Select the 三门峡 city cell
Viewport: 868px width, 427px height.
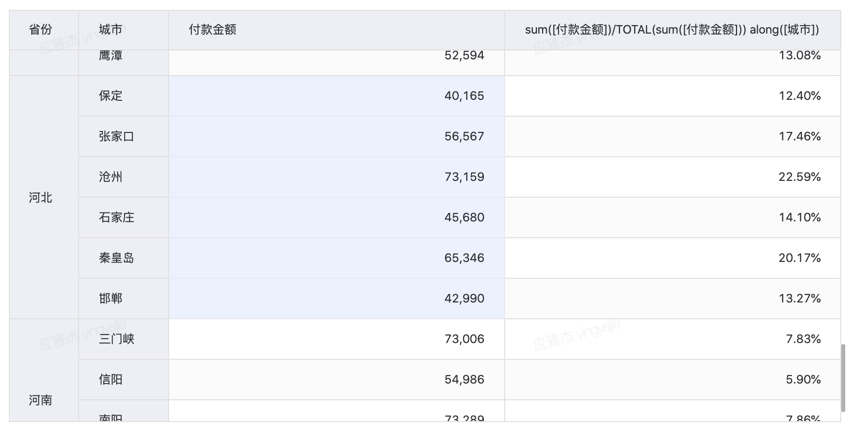tap(117, 339)
